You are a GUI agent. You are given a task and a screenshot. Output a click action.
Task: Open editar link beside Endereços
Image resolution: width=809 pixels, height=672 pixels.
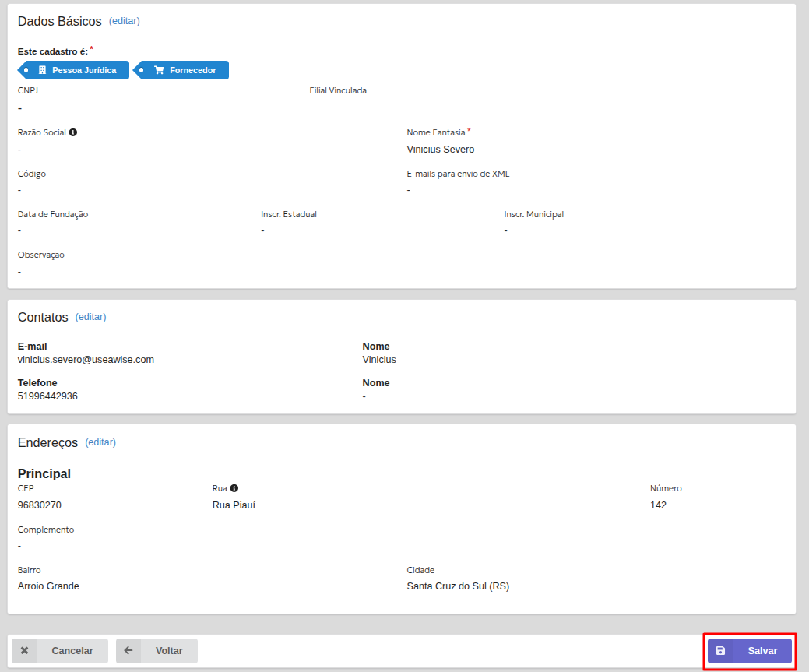(x=100, y=442)
